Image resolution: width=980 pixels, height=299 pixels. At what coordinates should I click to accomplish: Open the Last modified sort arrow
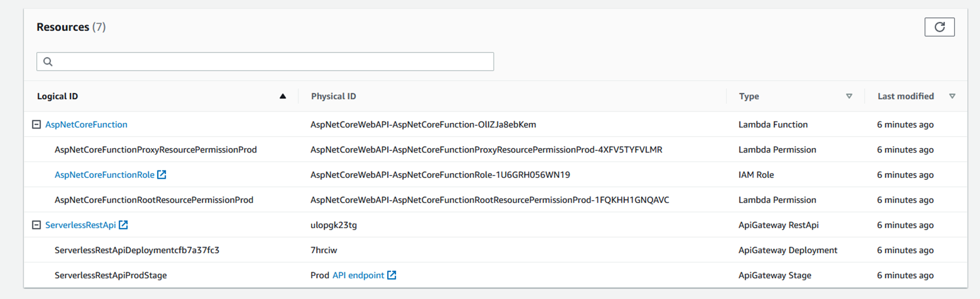tap(952, 96)
